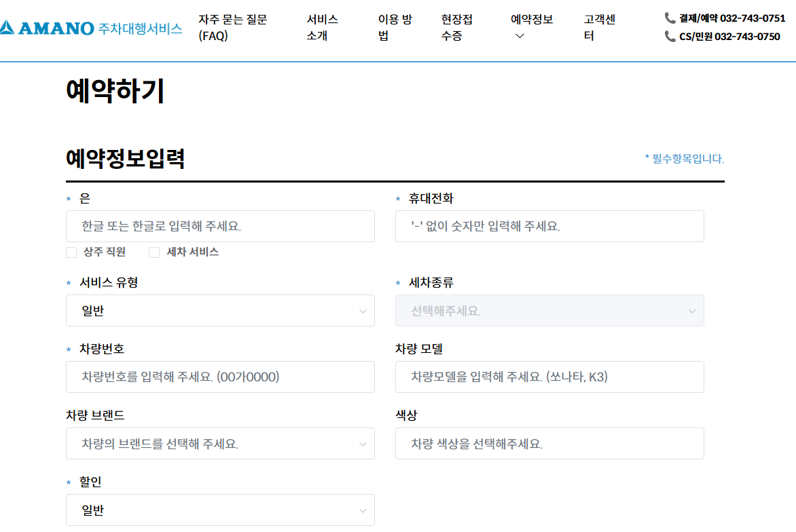Open the 세차종류 selection box

point(549,310)
